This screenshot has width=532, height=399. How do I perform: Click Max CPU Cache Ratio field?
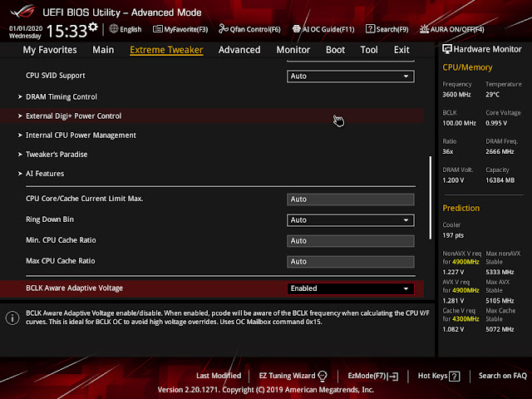pyautogui.click(x=350, y=262)
